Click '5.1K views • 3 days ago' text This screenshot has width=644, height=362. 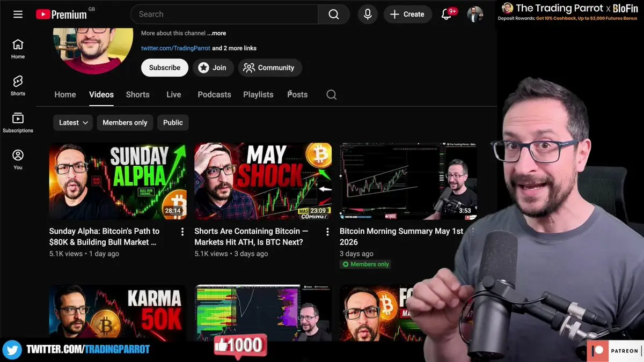coord(231,254)
